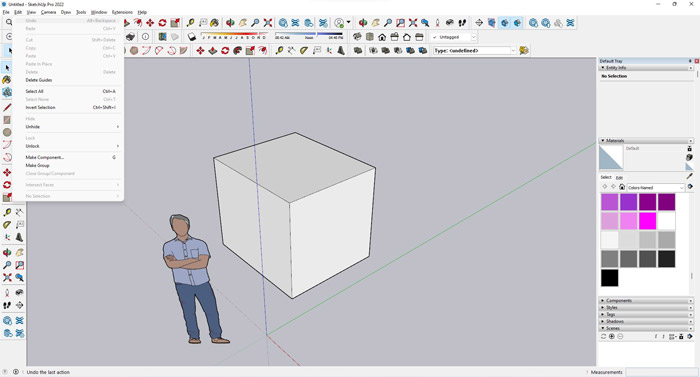The height and width of the screenshot is (377, 700).
Task: Open the 3D Warehouse icon in toolbar
Action: 283,23
